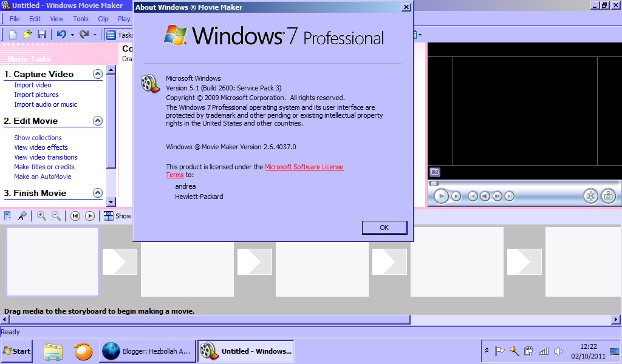Image resolution: width=622 pixels, height=364 pixels.
Task: Click the Next Frame button
Action: click(497, 196)
